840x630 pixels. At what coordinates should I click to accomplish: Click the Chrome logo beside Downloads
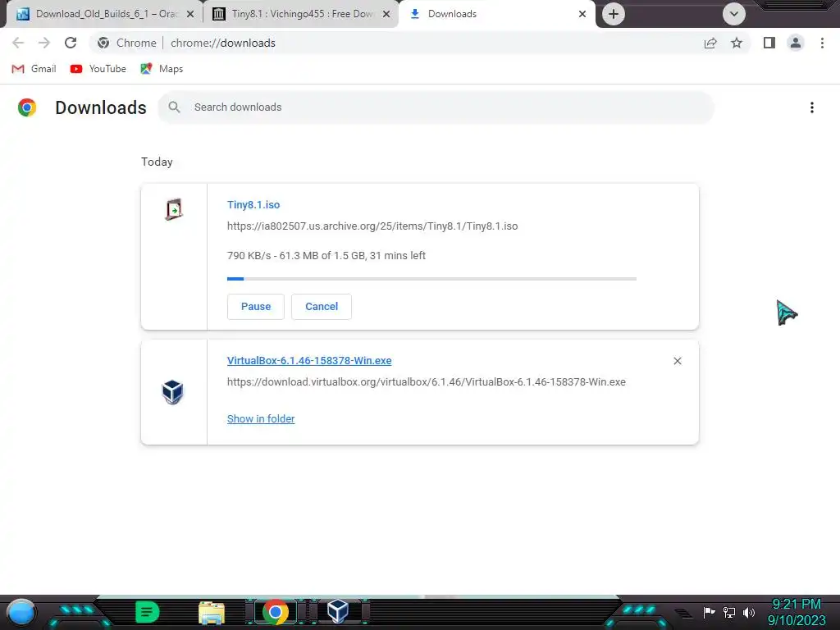pyautogui.click(x=27, y=107)
